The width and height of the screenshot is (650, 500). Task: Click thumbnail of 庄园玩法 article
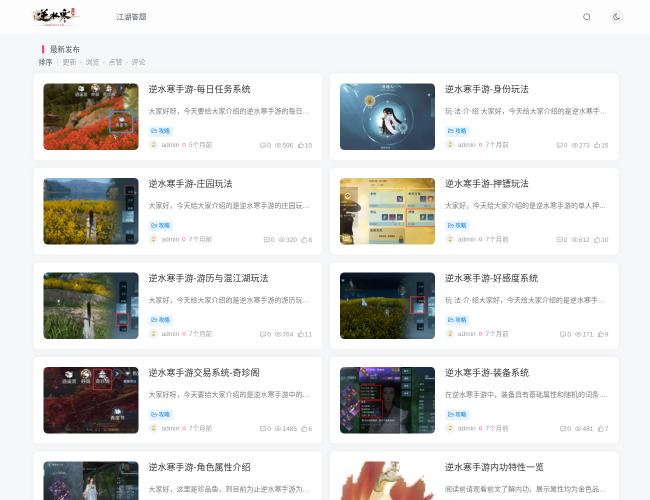pos(91,211)
